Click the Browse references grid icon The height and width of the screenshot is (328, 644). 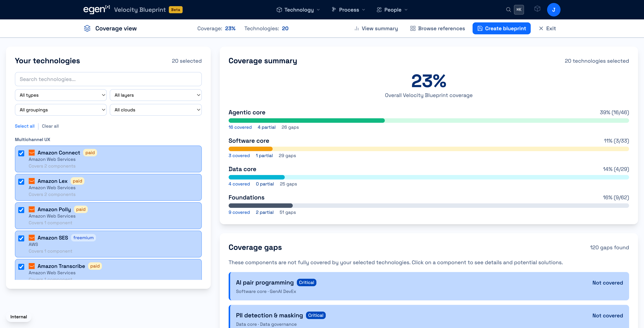tap(413, 28)
